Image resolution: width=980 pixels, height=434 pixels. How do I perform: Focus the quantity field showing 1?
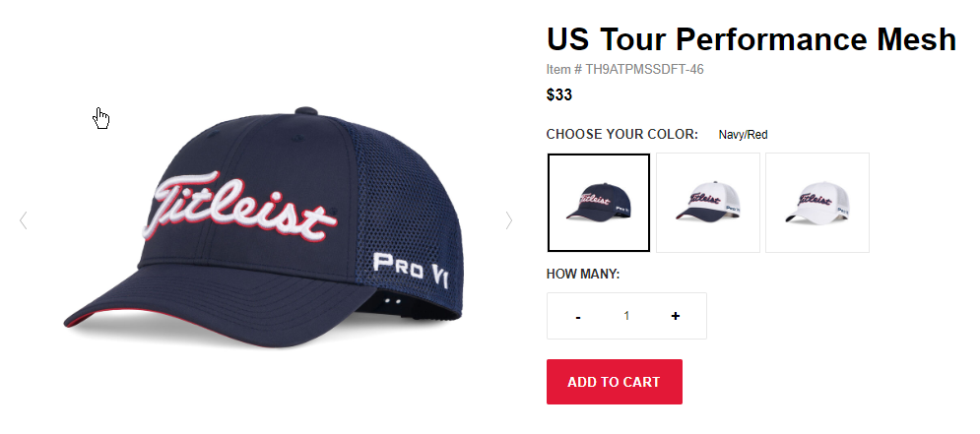(x=626, y=316)
